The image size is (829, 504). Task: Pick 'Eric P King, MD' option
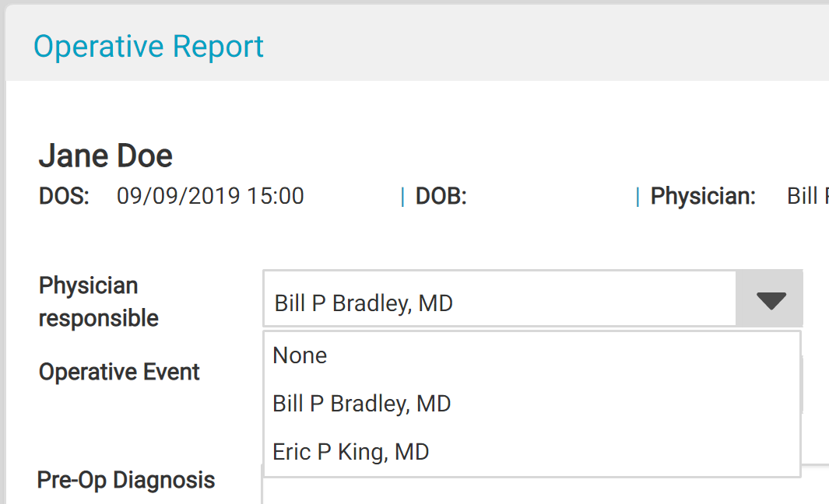pos(350,452)
